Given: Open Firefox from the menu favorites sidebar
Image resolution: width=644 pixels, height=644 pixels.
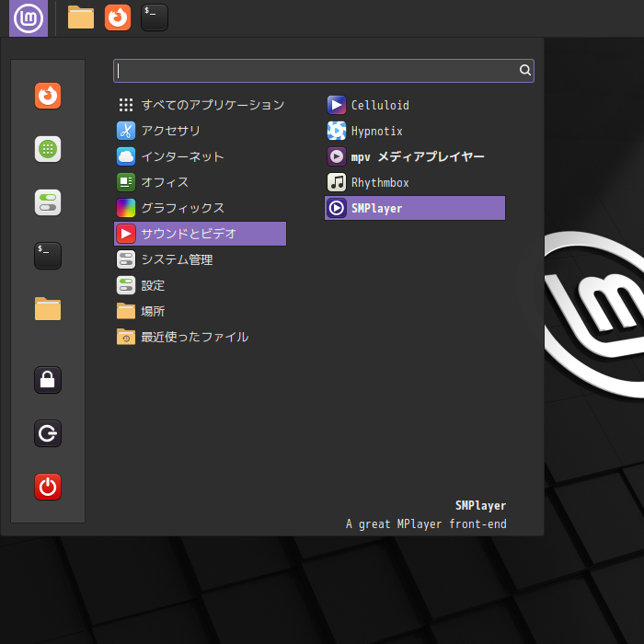Looking at the screenshot, I should click(48, 96).
